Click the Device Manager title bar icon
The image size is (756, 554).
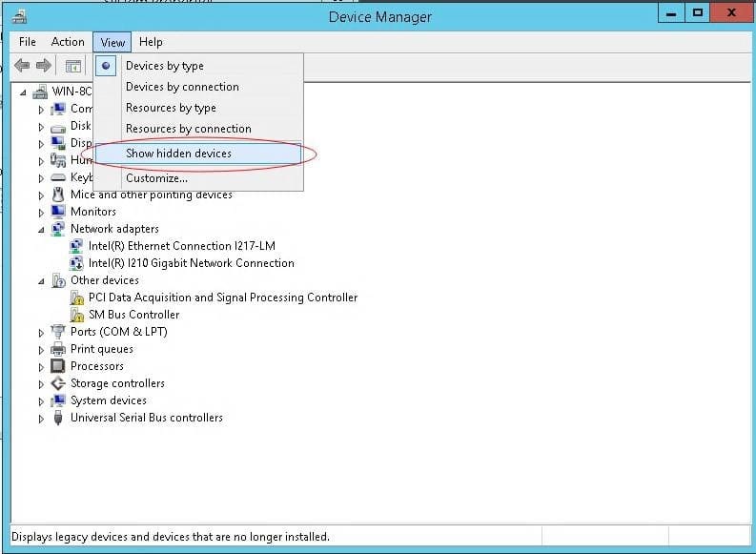[18, 16]
